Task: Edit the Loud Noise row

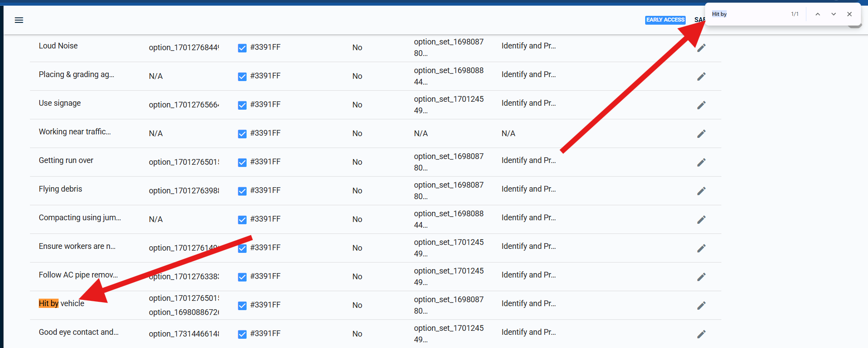Action: [701, 48]
